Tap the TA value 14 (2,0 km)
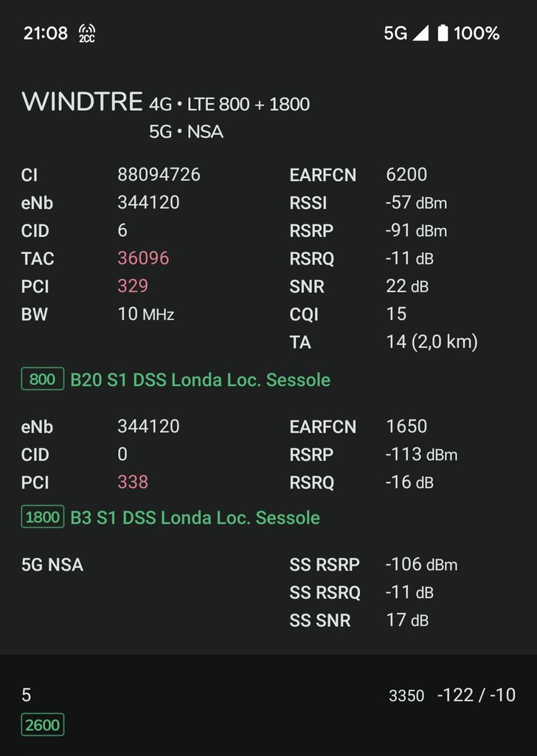537x756 pixels. (x=432, y=342)
